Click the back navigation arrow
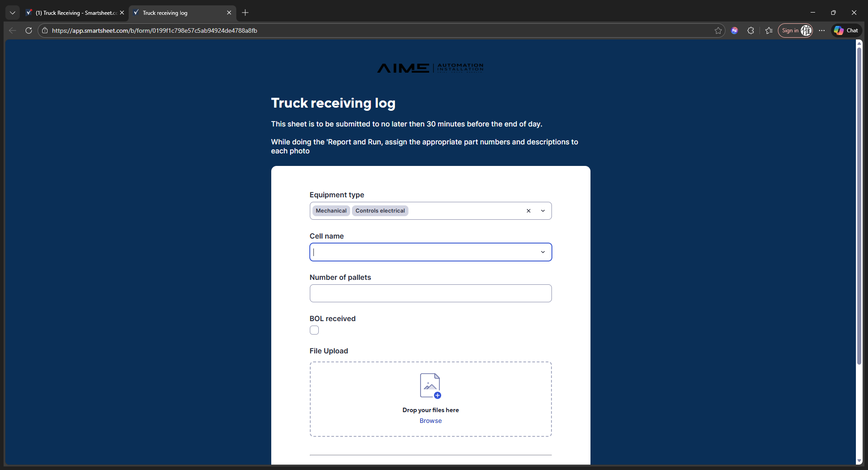The height and width of the screenshot is (470, 868). (13, 30)
